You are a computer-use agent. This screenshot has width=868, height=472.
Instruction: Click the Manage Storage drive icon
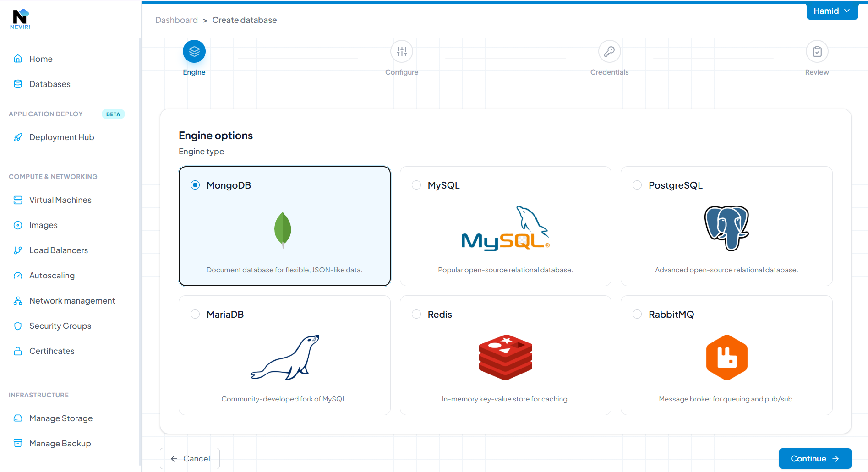[18, 418]
